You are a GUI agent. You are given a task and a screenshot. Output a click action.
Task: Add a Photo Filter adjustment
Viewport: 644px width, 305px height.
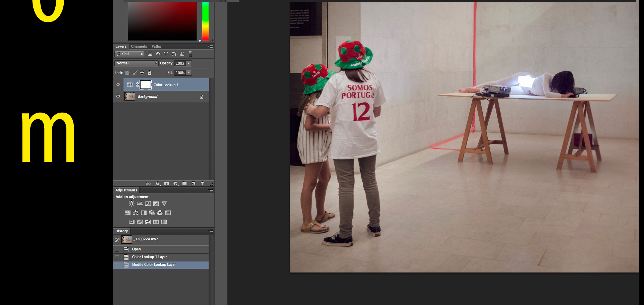coord(152,213)
